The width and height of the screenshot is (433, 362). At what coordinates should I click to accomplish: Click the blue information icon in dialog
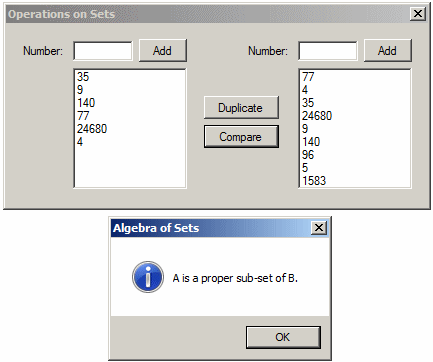point(148,277)
